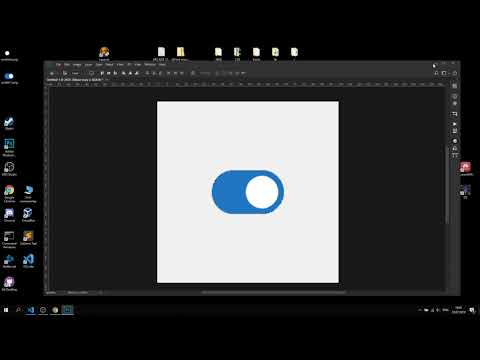Open the round panel icon in right dock

(455, 141)
